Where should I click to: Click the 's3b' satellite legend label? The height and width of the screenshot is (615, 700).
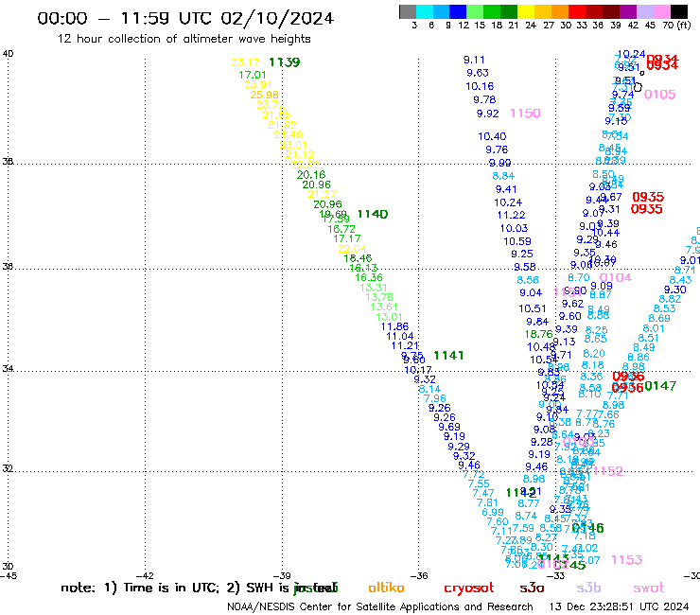(588, 588)
